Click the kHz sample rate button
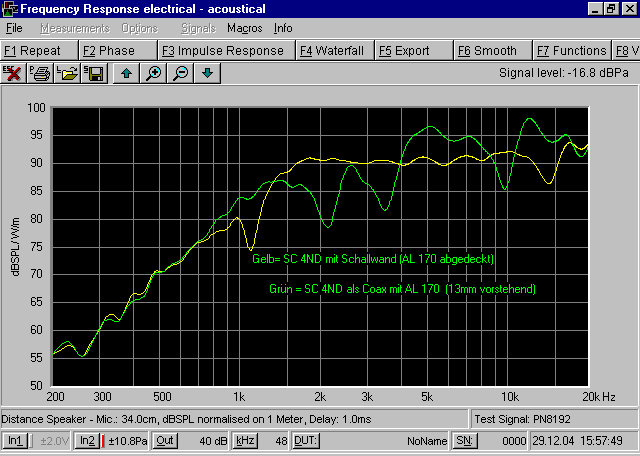This screenshot has width=640, height=456. tap(245, 441)
